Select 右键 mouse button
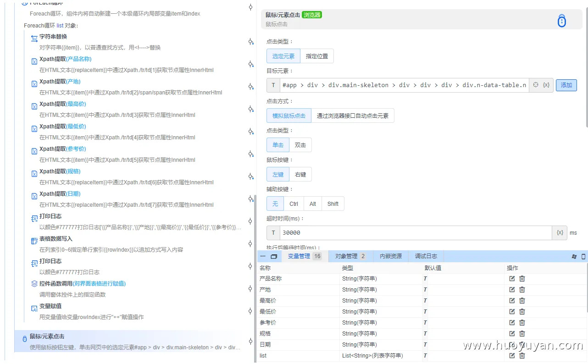 coord(300,175)
